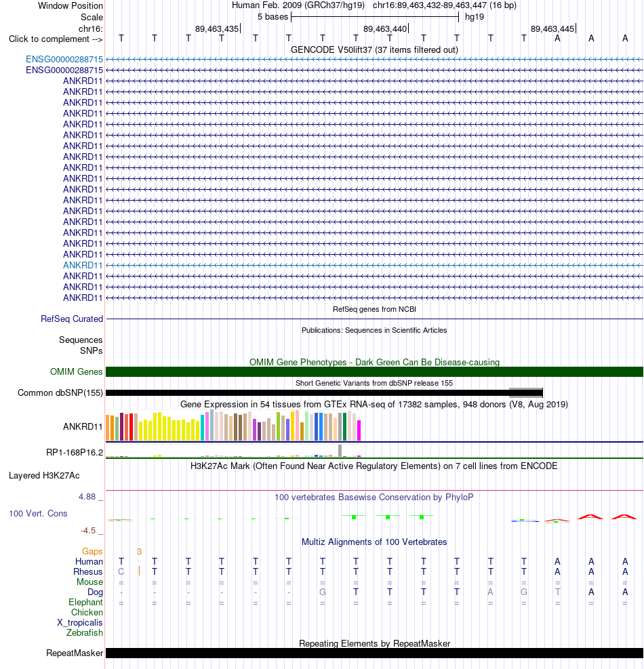The width and height of the screenshot is (644, 669).
Task: Click the orange insertion bar in Rhesus row
Action: pos(139,571)
